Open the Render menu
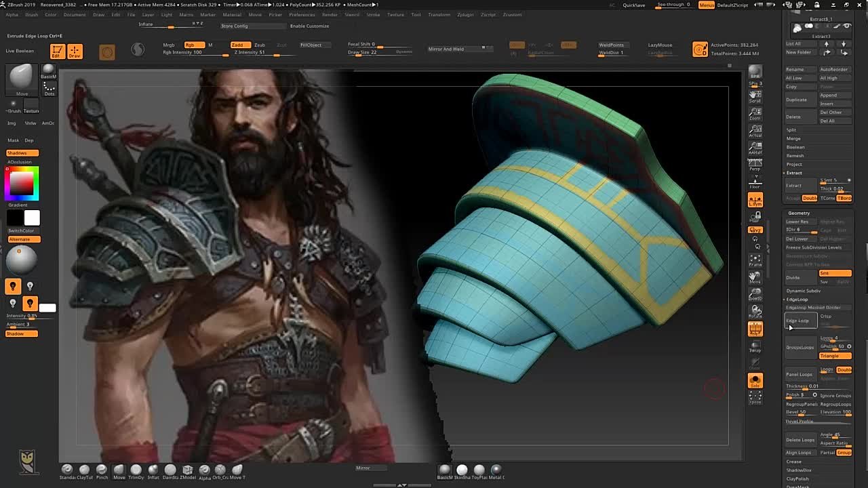 pyautogui.click(x=330, y=14)
